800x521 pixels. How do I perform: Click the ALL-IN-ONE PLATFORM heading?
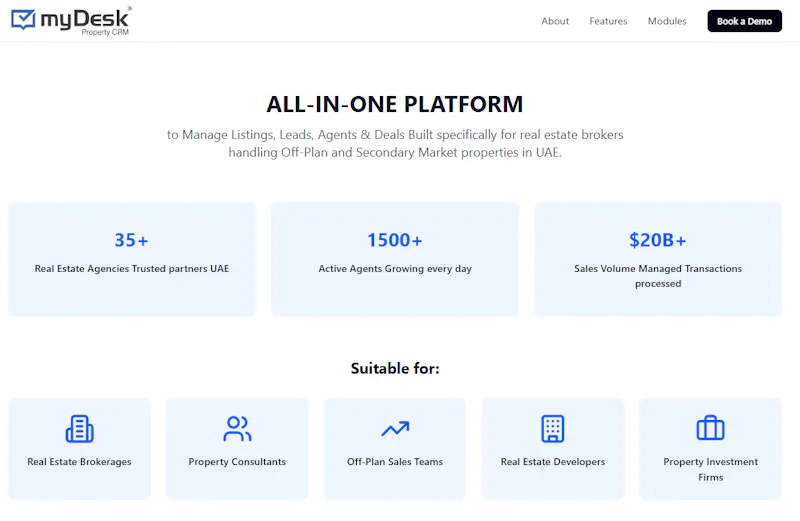point(395,104)
